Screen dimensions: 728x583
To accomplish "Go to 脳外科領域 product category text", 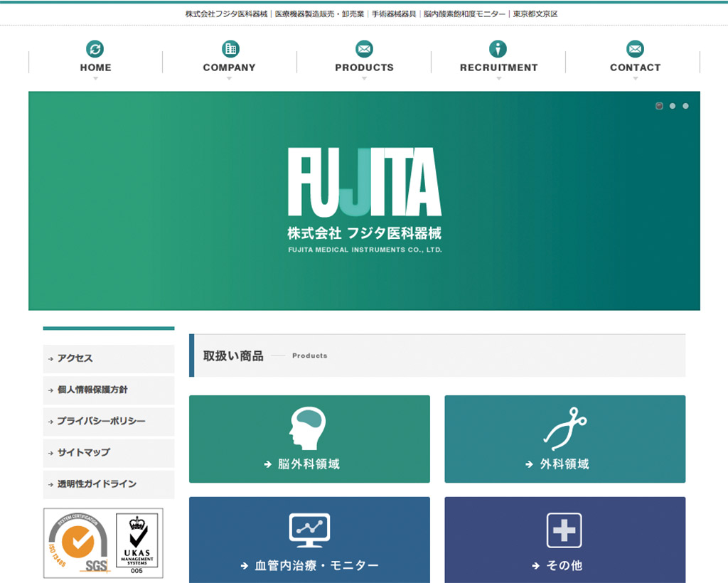I will coord(309,464).
